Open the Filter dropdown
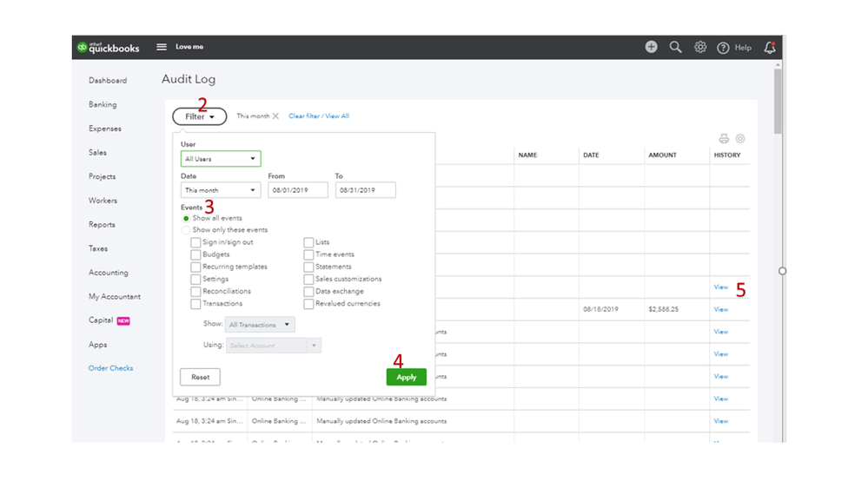This screenshot has height=488, width=868. pos(199,116)
